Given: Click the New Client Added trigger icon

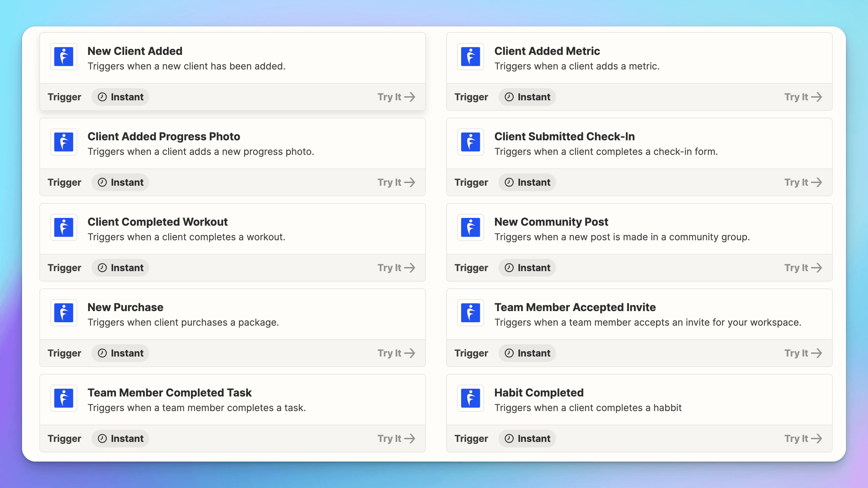Looking at the screenshot, I should click(x=64, y=57).
